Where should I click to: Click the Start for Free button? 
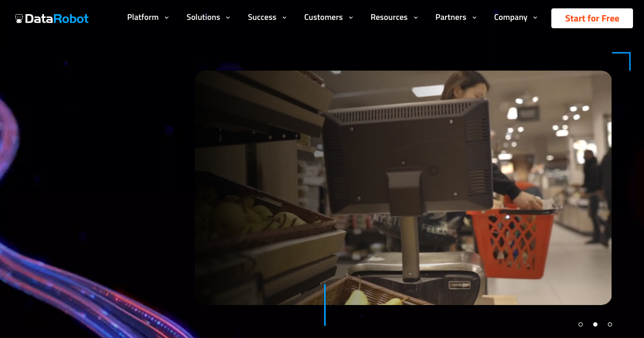[x=592, y=18]
